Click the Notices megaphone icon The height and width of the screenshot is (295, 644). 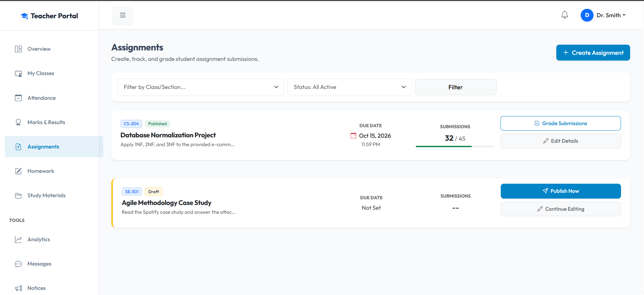18,288
